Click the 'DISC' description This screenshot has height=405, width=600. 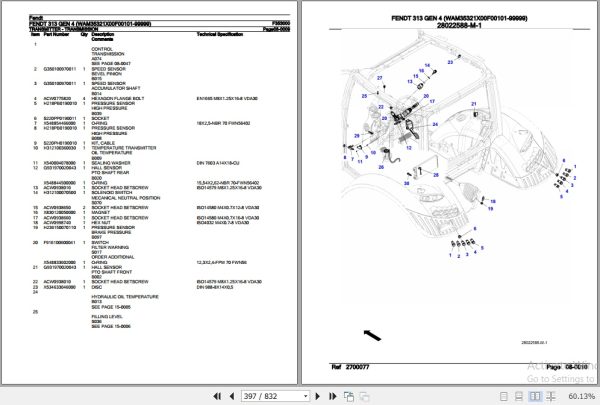[97, 287]
